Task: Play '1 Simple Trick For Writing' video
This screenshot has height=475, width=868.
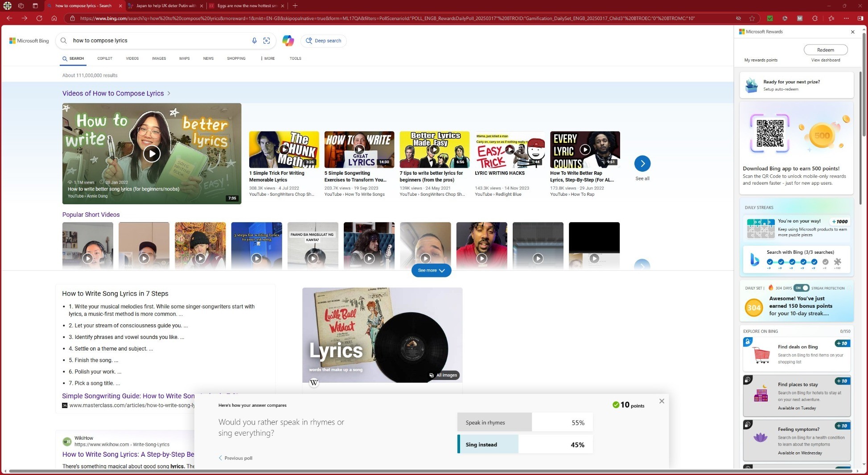Action: [284, 149]
